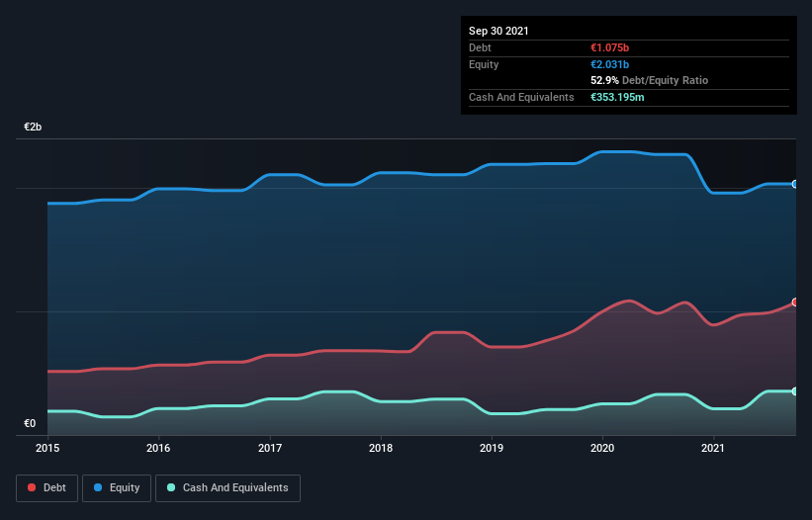Click the €2.031b equity value
Screen dimensions: 812x520
(609, 64)
